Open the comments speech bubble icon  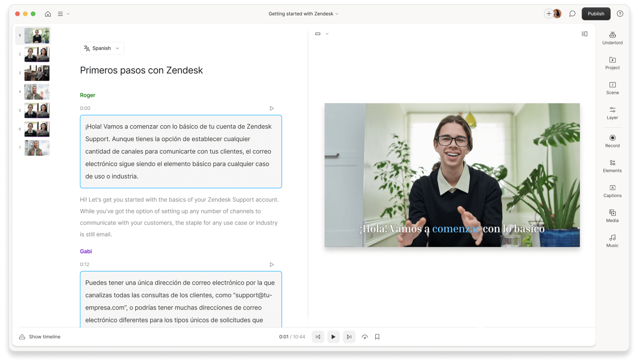572,14
